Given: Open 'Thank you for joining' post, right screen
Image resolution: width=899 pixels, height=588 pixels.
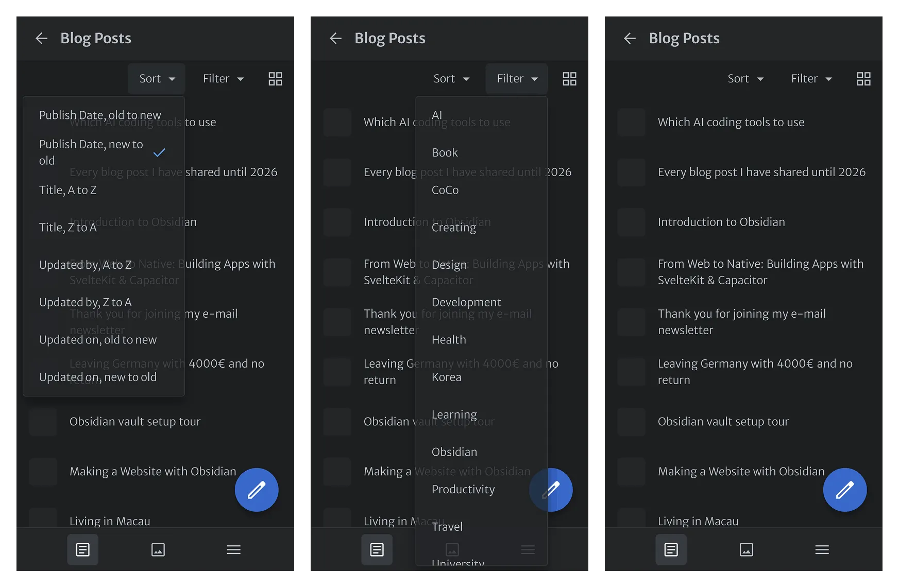Looking at the screenshot, I should tap(741, 322).
